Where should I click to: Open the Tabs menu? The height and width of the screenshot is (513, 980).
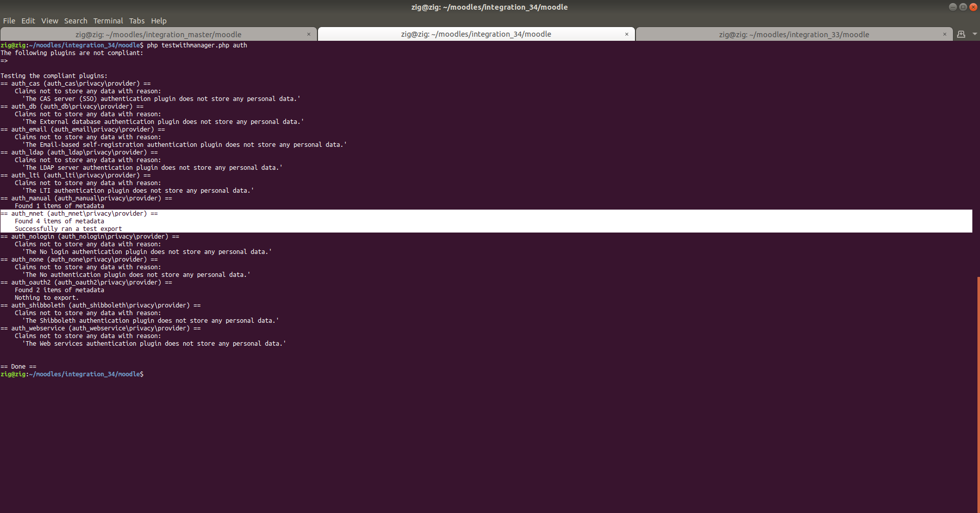click(137, 21)
